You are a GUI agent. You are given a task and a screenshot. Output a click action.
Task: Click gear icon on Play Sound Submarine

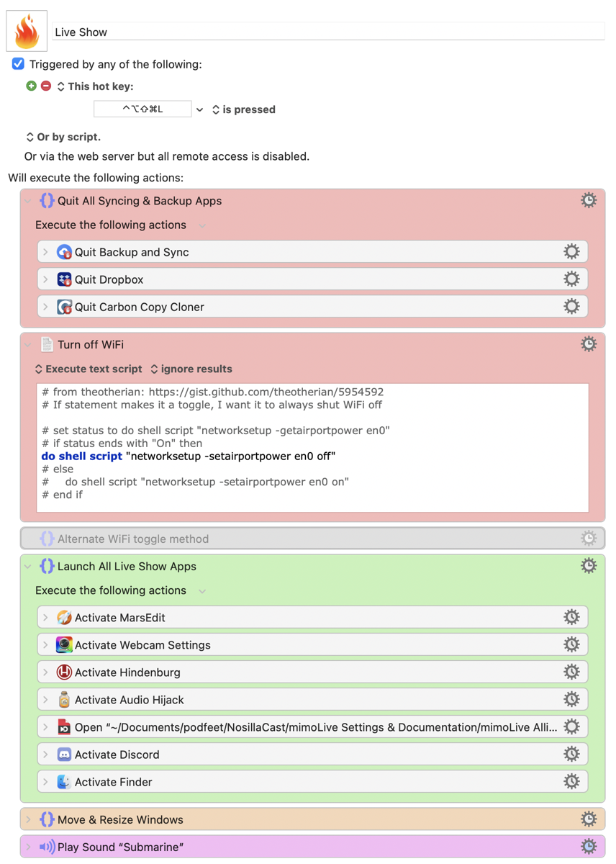pos(589,847)
